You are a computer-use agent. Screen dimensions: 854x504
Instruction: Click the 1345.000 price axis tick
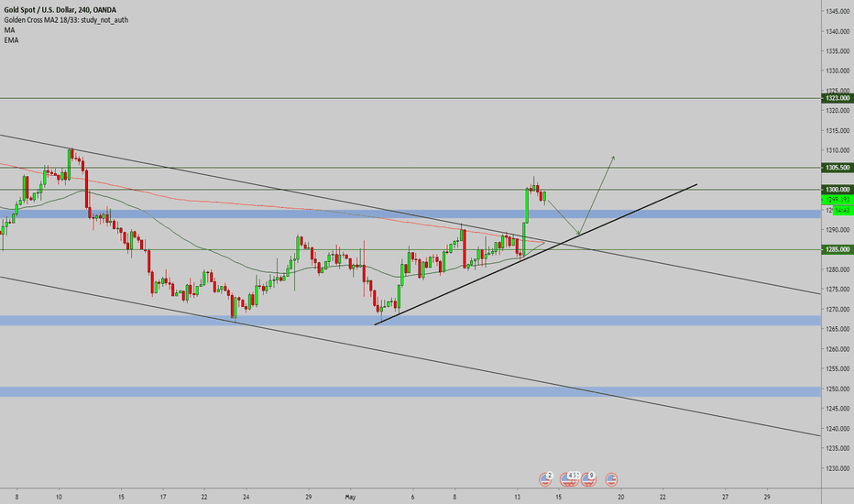point(838,11)
